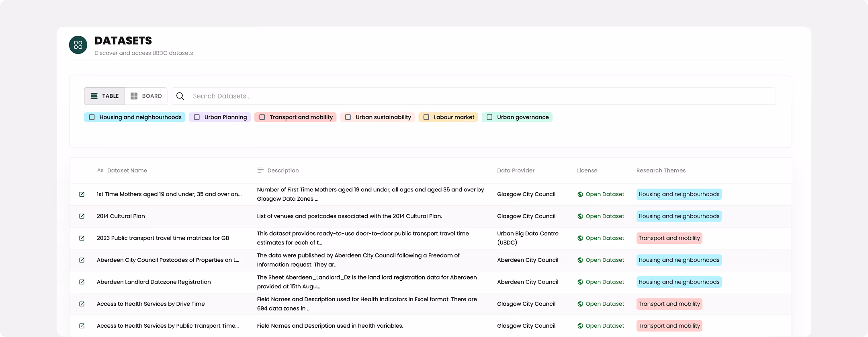Switch to Board view
The width and height of the screenshot is (868, 337).
coord(146,96)
